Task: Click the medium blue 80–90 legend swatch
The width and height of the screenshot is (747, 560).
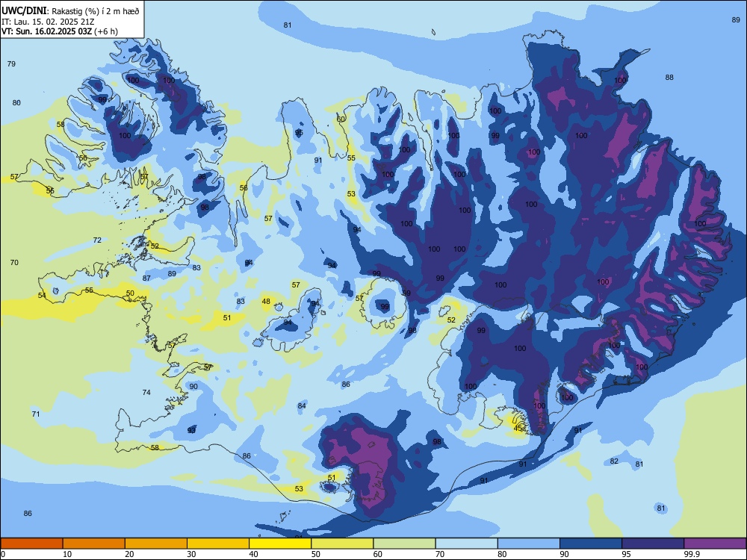Action: pos(529,544)
